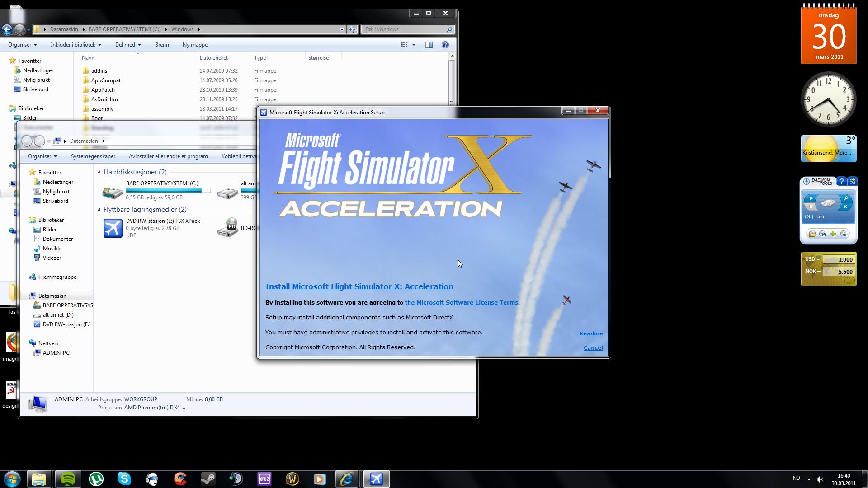Screen dimensions: 868x488
Task: Click Cancel in the Acceleration Setup window
Action: coord(593,348)
